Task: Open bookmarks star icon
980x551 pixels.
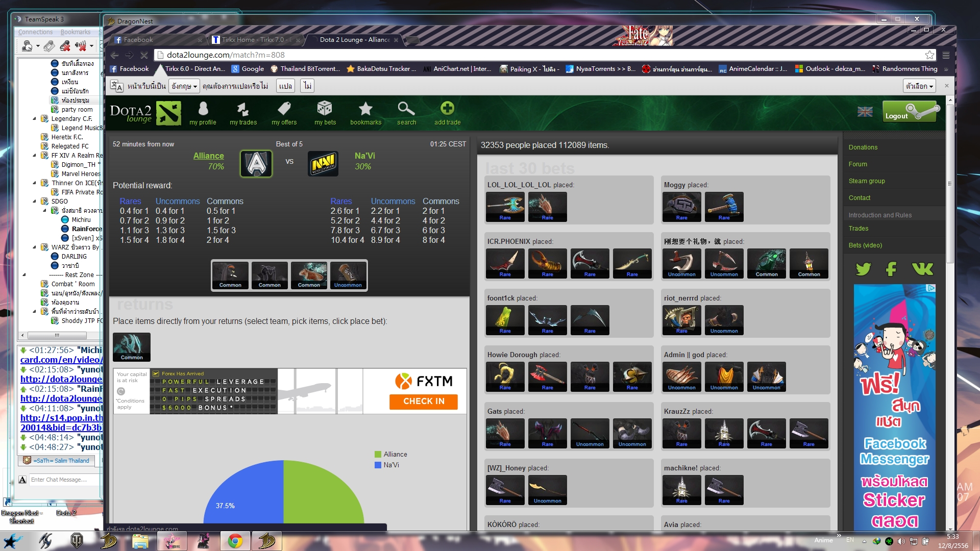Action: pos(365,109)
